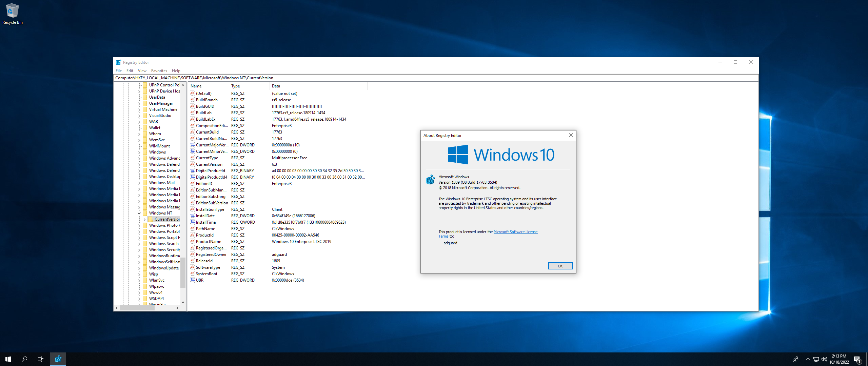Click the network icon in system tray
The width and height of the screenshot is (868, 366).
[816, 359]
